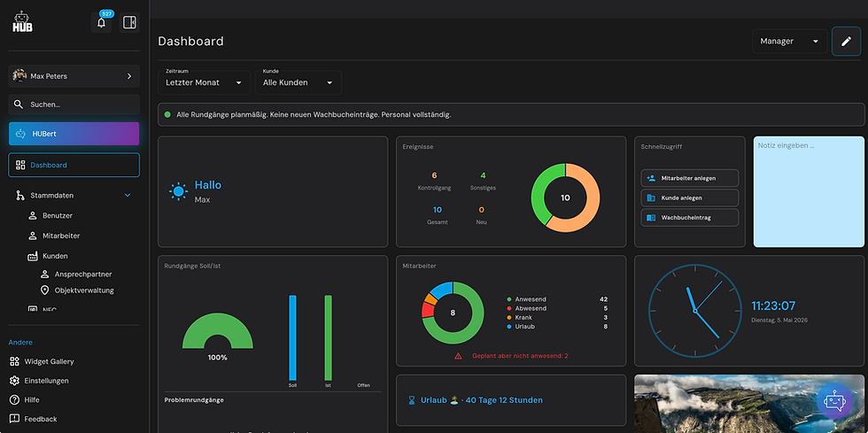Click the Einstellungen gear icon
868x433 pixels.
point(14,381)
